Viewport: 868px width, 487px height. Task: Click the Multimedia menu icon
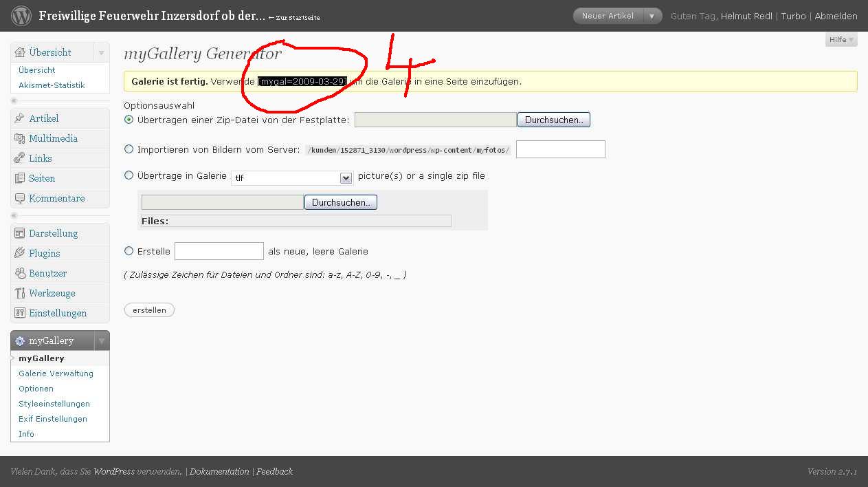19,138
